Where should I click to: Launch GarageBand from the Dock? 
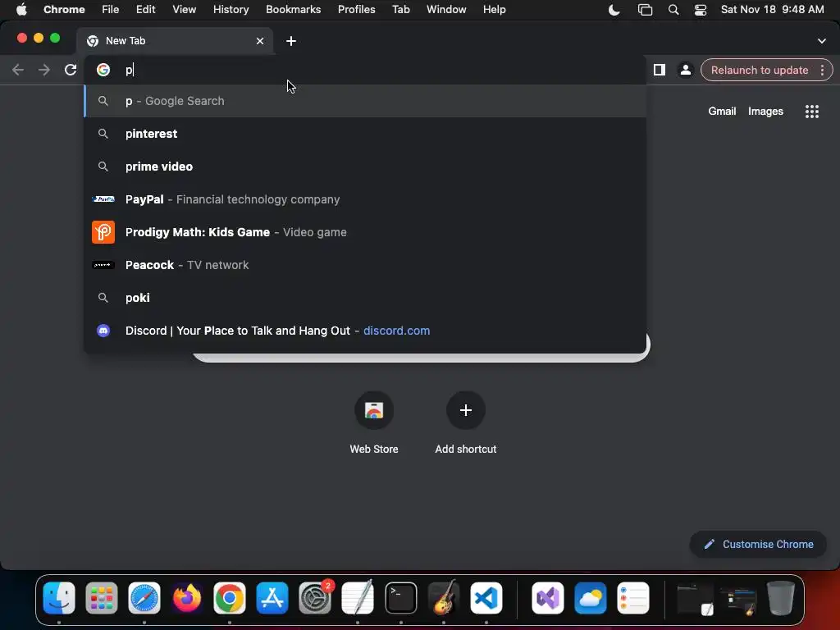tap(444, 598)
